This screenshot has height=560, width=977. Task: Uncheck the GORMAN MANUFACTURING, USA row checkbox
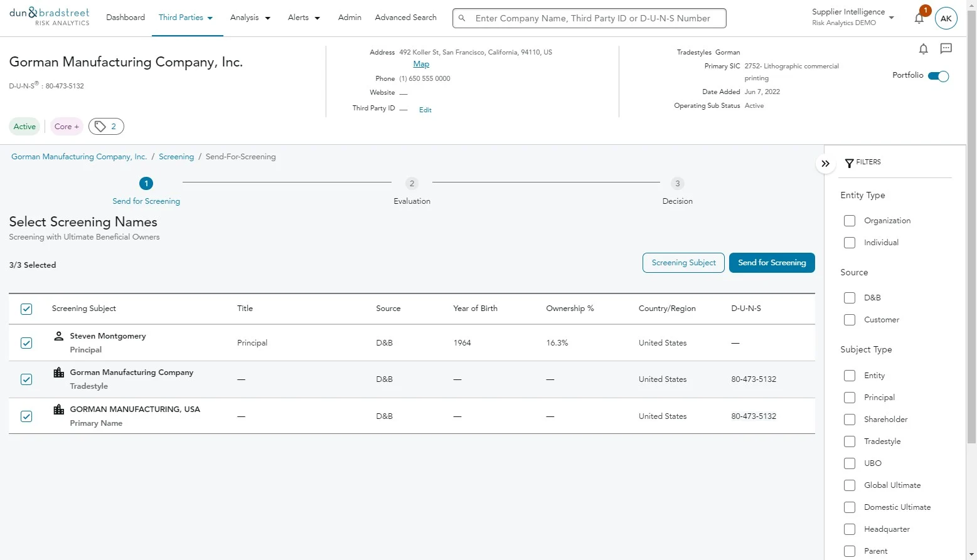click(26, 416)
